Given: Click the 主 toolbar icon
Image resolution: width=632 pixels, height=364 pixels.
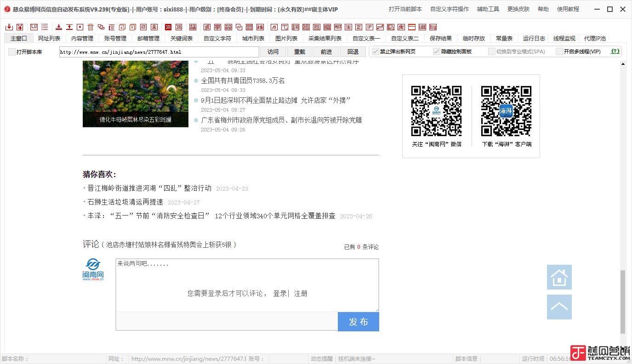Looking at the screenshot, I should [x=348, y=27].
